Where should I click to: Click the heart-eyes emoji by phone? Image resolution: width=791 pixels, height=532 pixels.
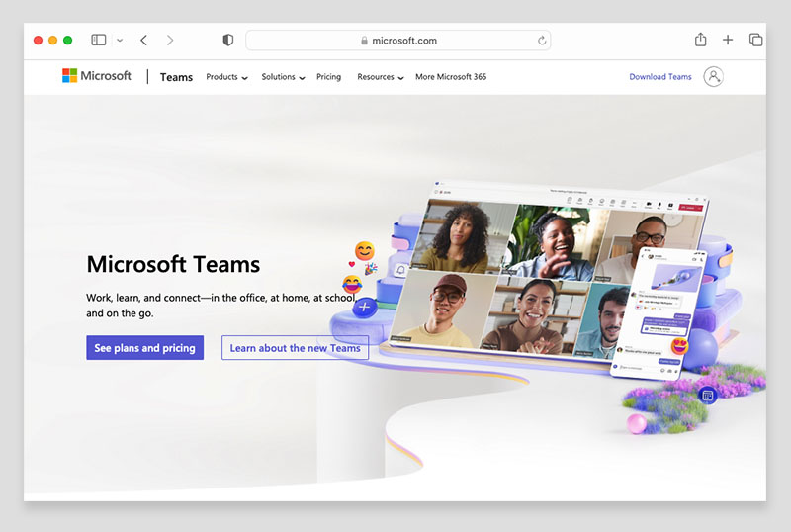coord(679,346)
